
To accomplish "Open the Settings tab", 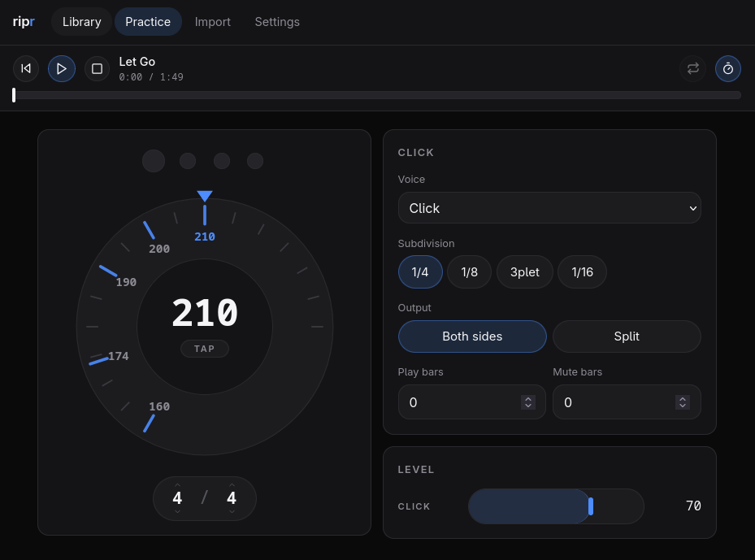I will [277, 22].
